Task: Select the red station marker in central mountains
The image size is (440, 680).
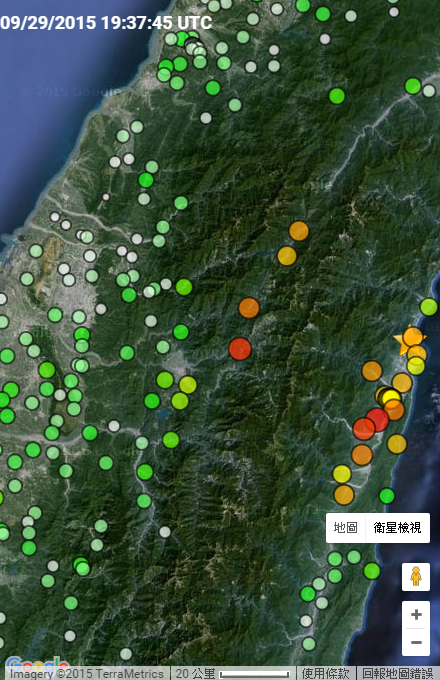Action: (240, 349)
